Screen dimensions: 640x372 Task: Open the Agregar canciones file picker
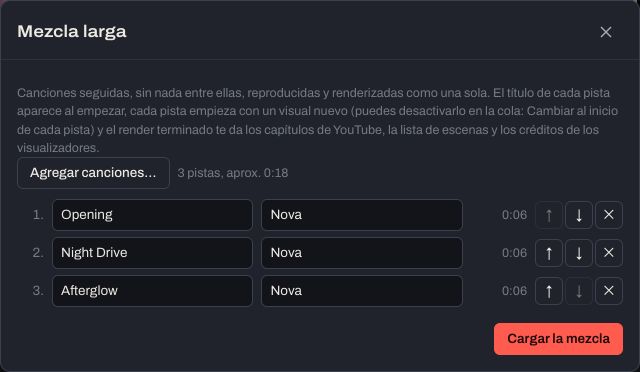pyautogui.click(x=93, y=173)
